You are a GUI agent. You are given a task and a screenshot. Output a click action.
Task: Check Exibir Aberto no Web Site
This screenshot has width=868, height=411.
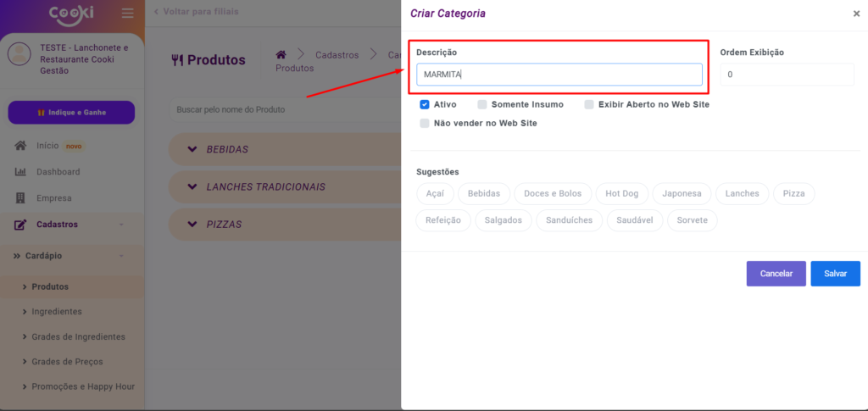pyautogui.click(x=589, y=104)
